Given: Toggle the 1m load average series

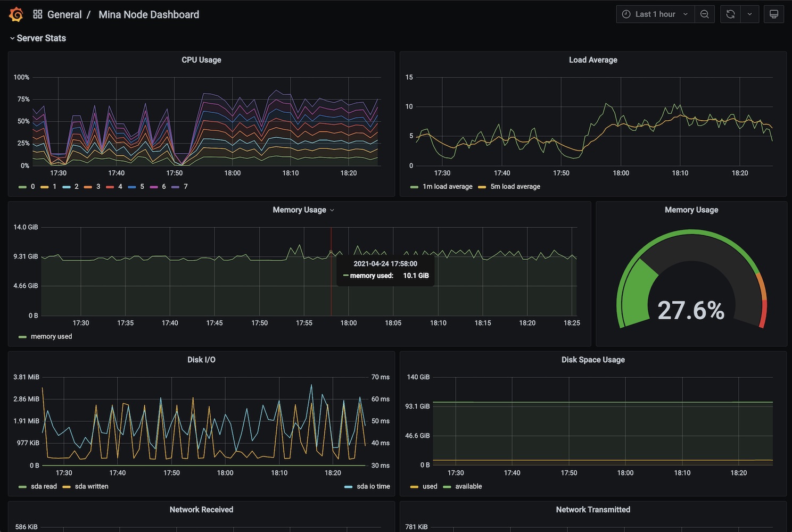Looking at the screenshot, I should pyautogui.click(x=447, y=187).
